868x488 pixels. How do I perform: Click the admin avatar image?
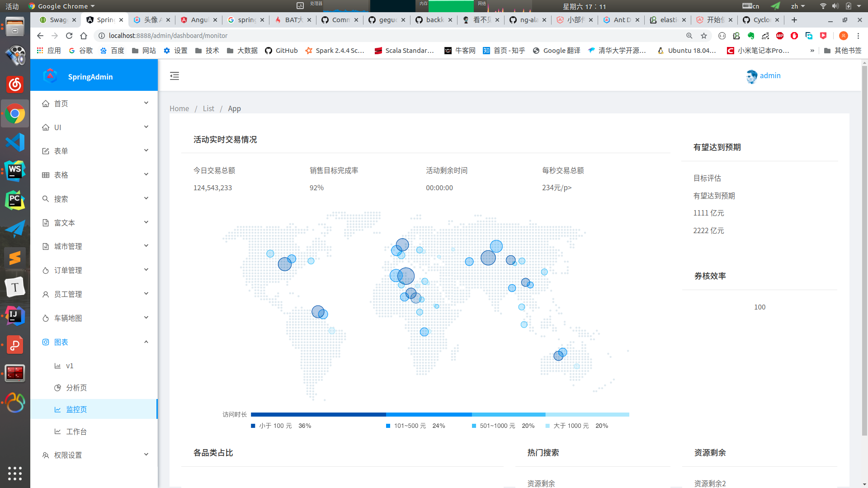[751, 76]
